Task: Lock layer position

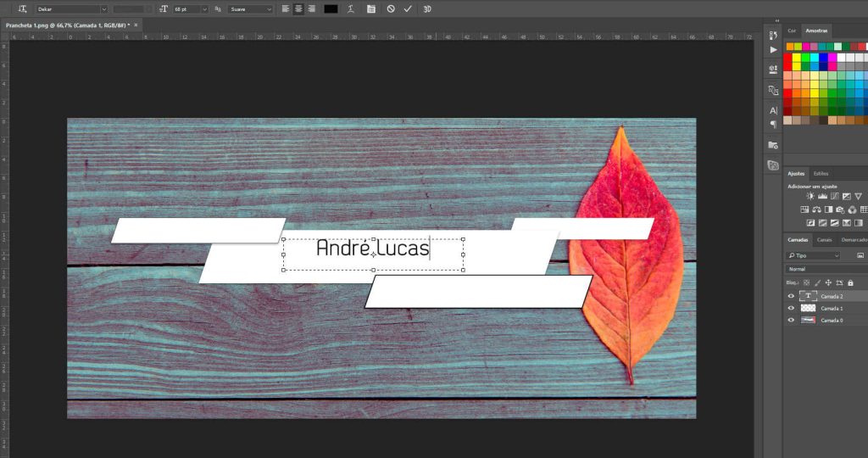Action: (828, 282)
